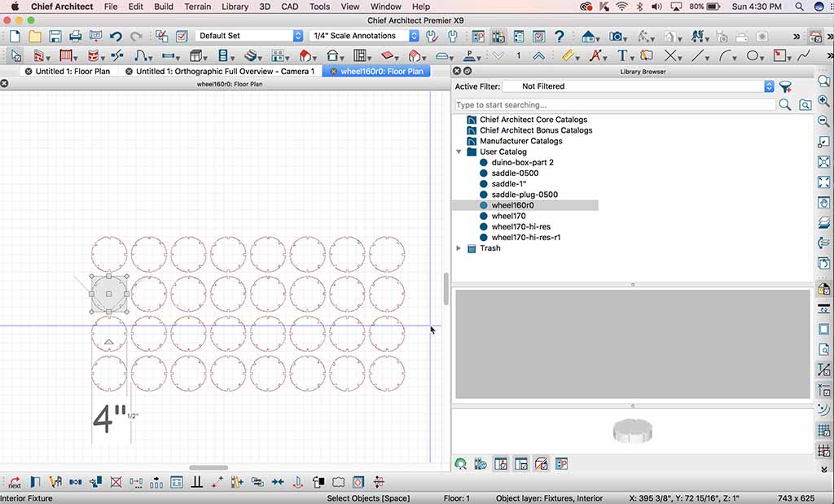Undo the last action
Image resolution: width=834 pixels, height=504 pixels.
(116, 36)
